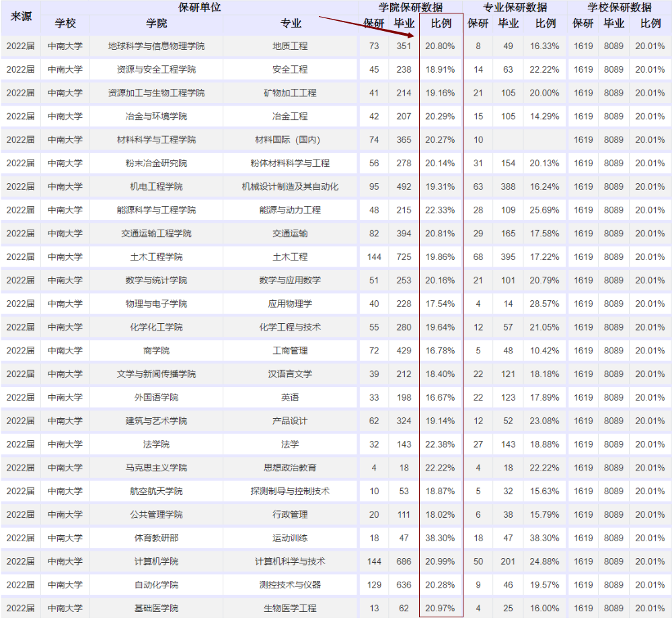The image size is (672, 620).
Task: Select the 应用物理学 cell
Action: [290, 304]
